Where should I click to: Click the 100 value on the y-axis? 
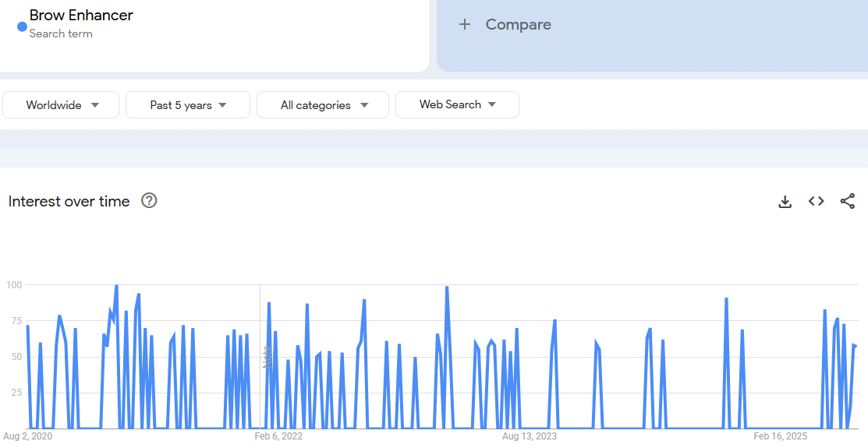click(x=14, y=285)
